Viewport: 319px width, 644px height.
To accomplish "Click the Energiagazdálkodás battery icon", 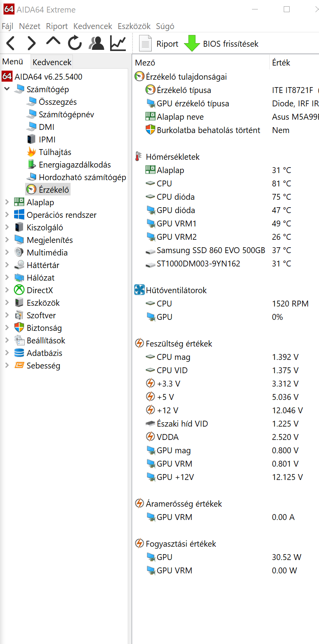I will point(31,164).
